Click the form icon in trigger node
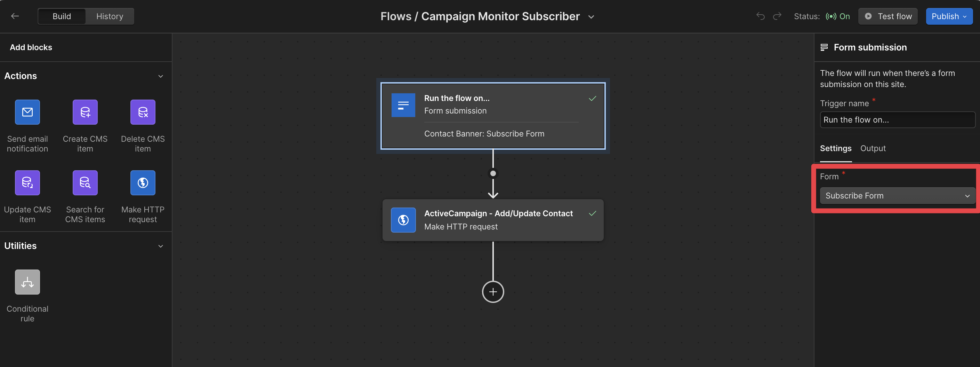980x367 pixels. (x=403, y=105)
